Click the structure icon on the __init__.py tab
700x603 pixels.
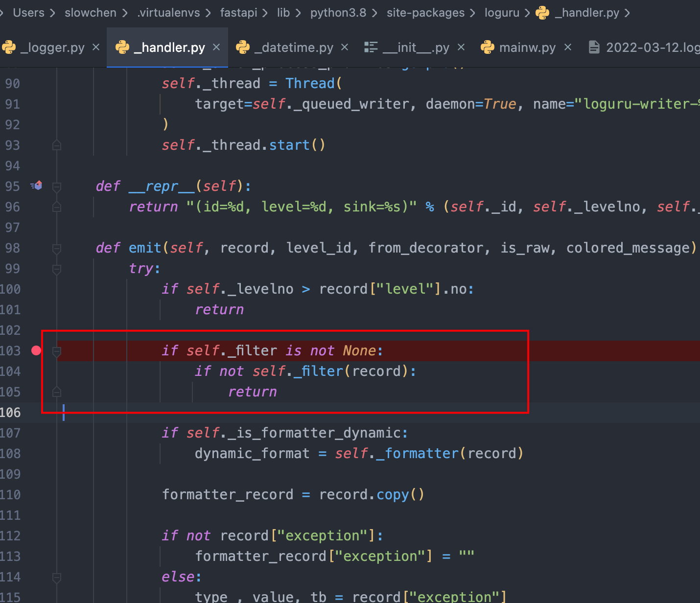click(371, 47)
